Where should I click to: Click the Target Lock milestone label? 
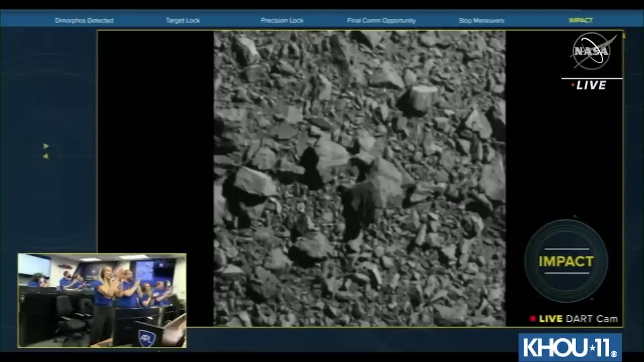pyautogui.click(x=183, y=21)
